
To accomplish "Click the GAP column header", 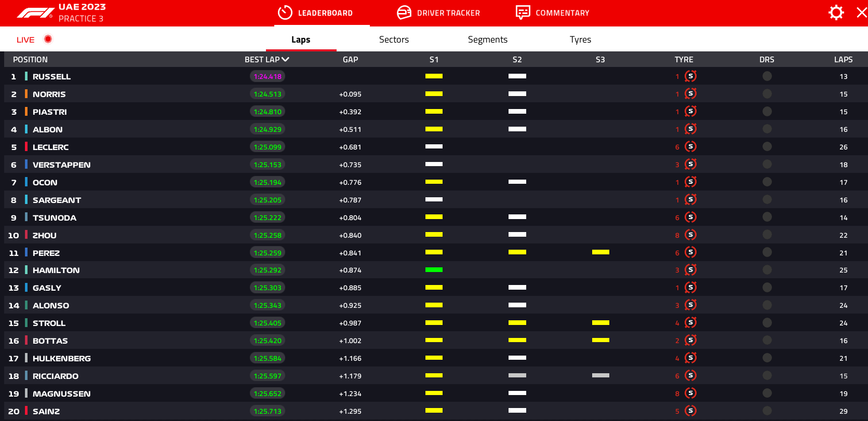I will pos(351,60).
